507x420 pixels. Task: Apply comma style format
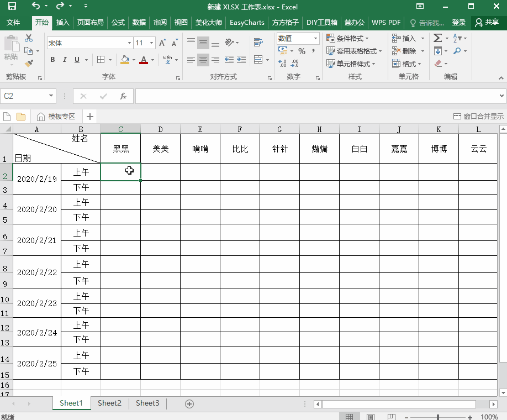pyautogui.click(x=313, y=51)
